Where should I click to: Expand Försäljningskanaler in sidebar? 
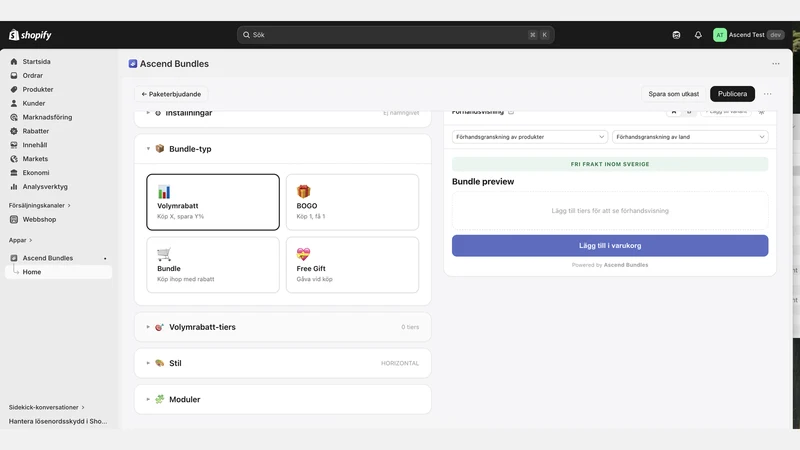point(40,206)
